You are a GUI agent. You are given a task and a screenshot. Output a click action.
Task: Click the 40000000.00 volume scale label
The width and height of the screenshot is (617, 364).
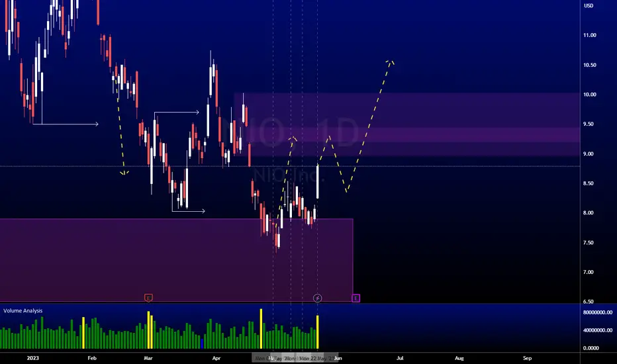point(598,330)
